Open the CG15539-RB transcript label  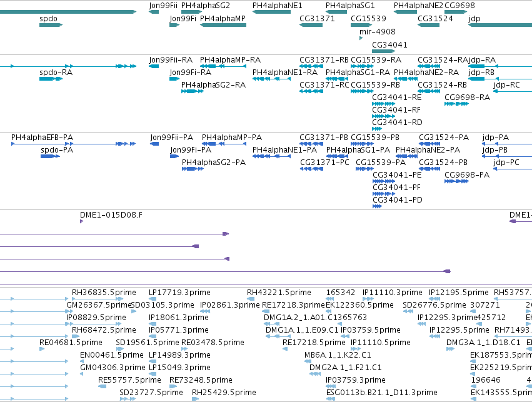point(375,85)
